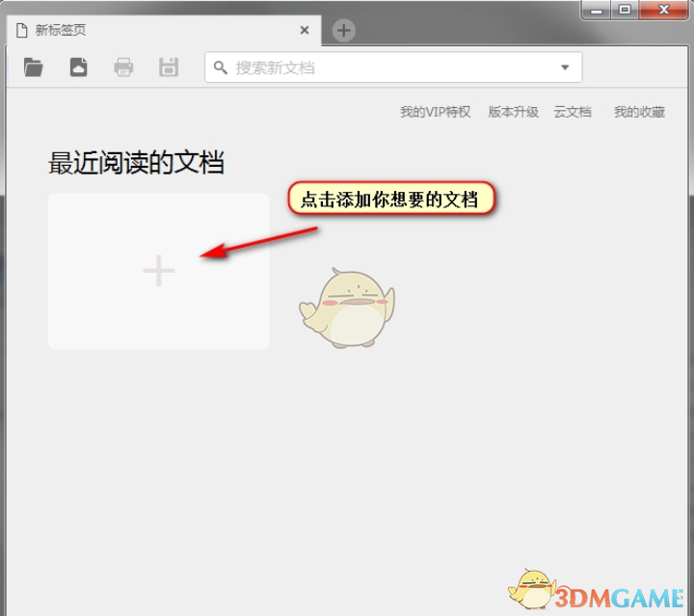Open a new tab with plus button

point(343,31)
